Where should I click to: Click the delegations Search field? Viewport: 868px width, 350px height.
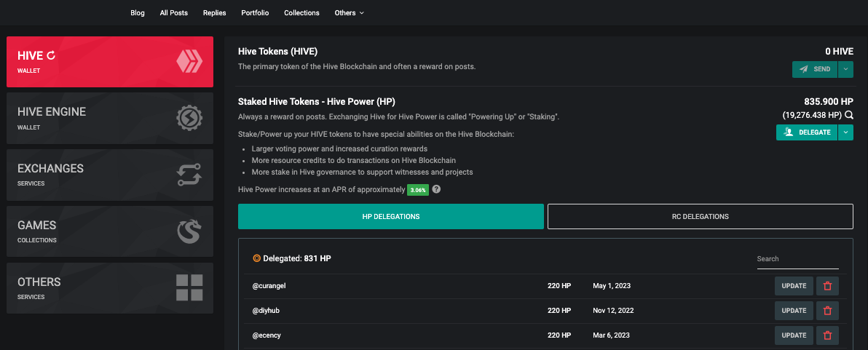797,259
